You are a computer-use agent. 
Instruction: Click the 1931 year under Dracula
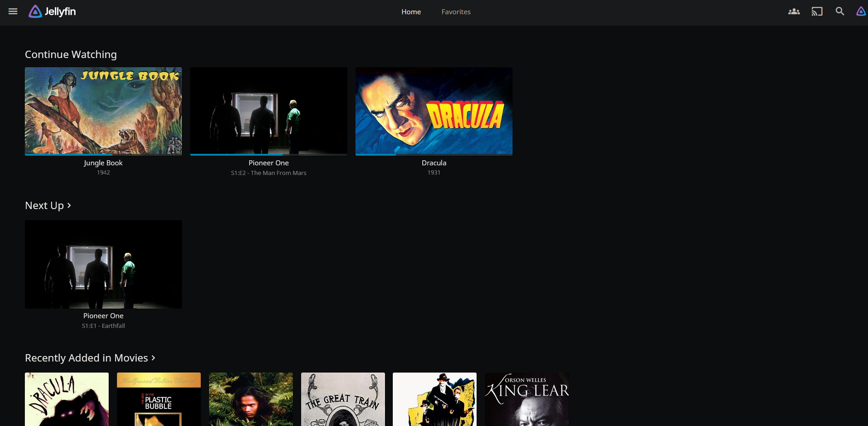pos(434,173)
